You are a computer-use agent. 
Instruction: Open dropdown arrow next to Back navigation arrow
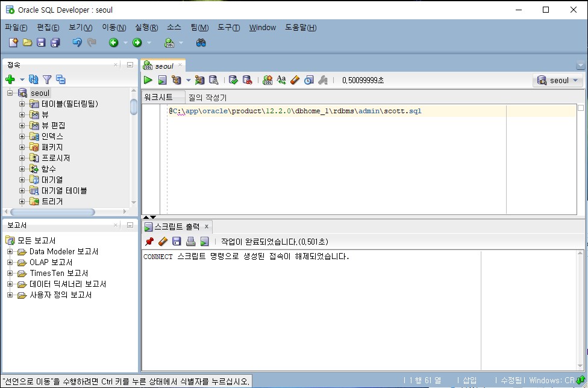[x=126, y=43]
